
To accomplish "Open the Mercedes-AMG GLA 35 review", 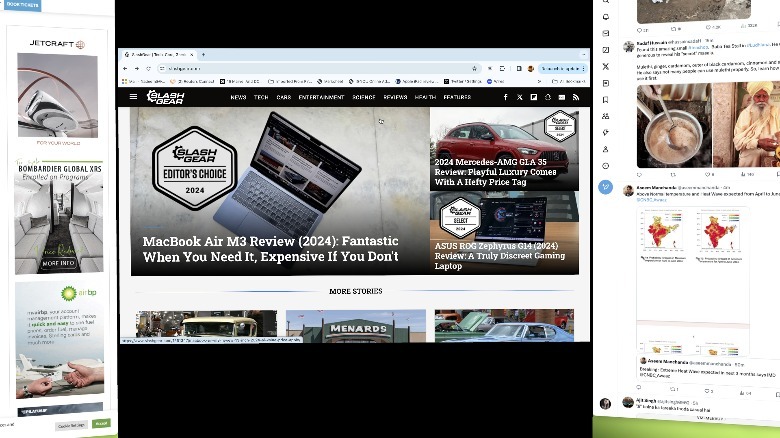I will 495,172.
